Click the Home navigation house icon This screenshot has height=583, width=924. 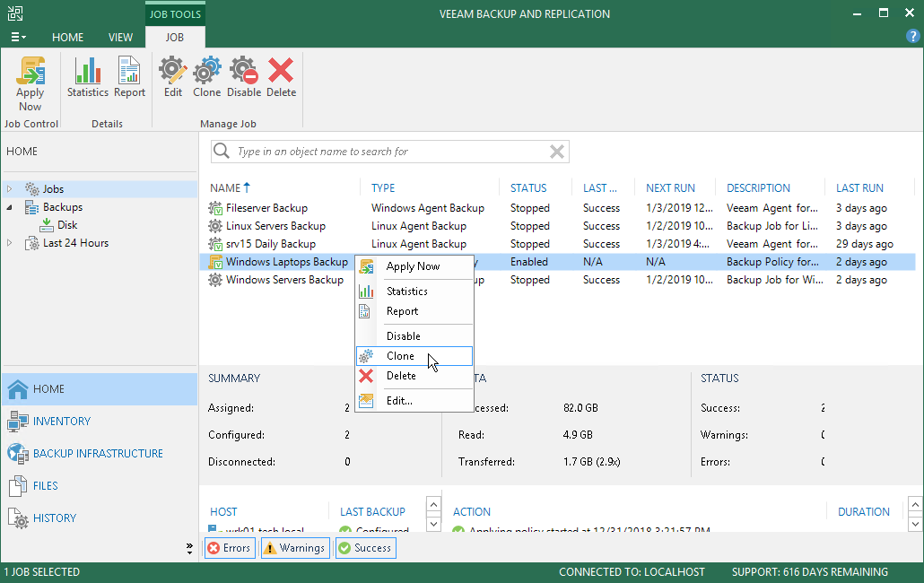pyautogui.click(x=18, y=388)
